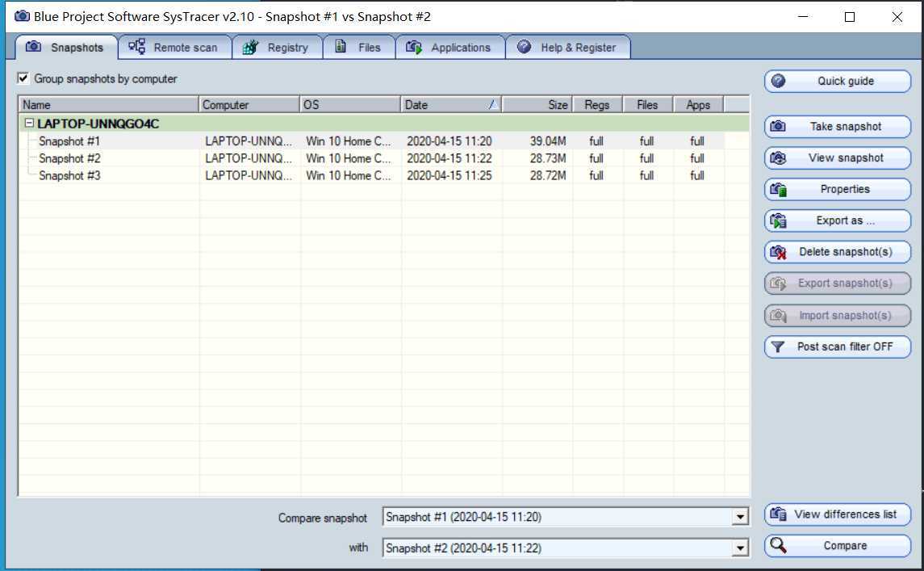Click the Post scan filter OFF button
The image size is (924, 571).
(x=838, y=346)
